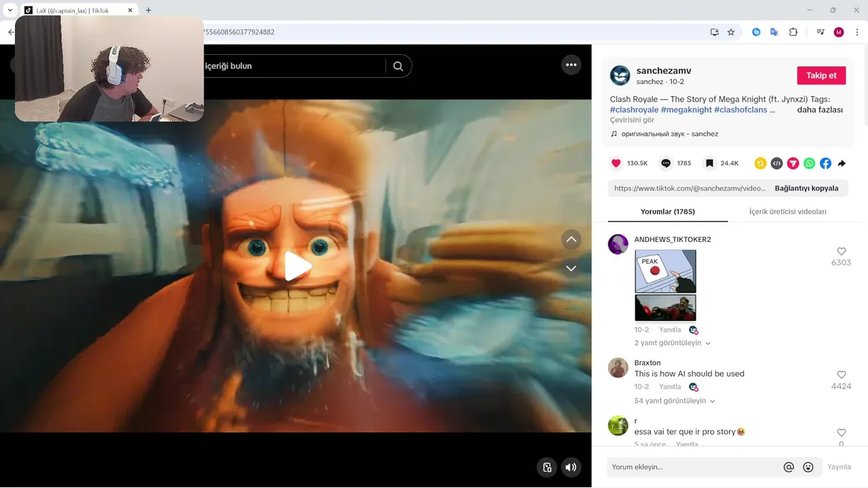Expand '54 yanıt görüntüleyin' replies
Screen dimensions: 868x488
point(675,401)
